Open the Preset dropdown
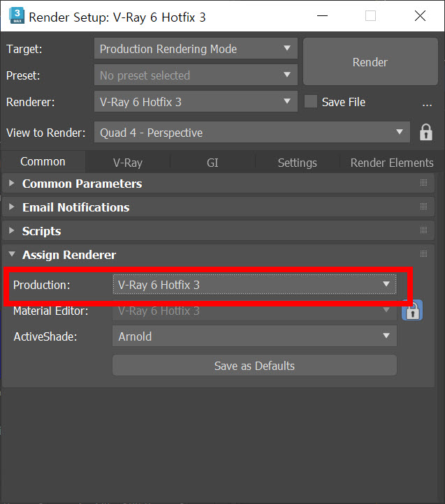The image size is (445, 504). 196,75
